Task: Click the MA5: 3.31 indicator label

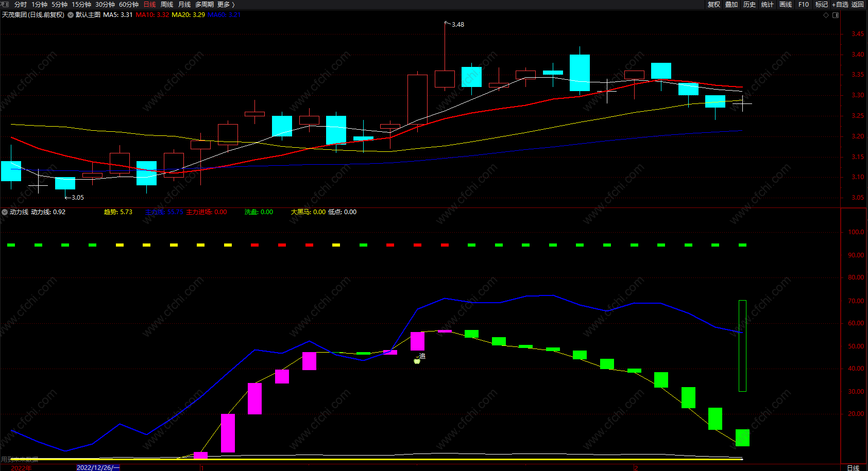Action: (x=118, y=15)
